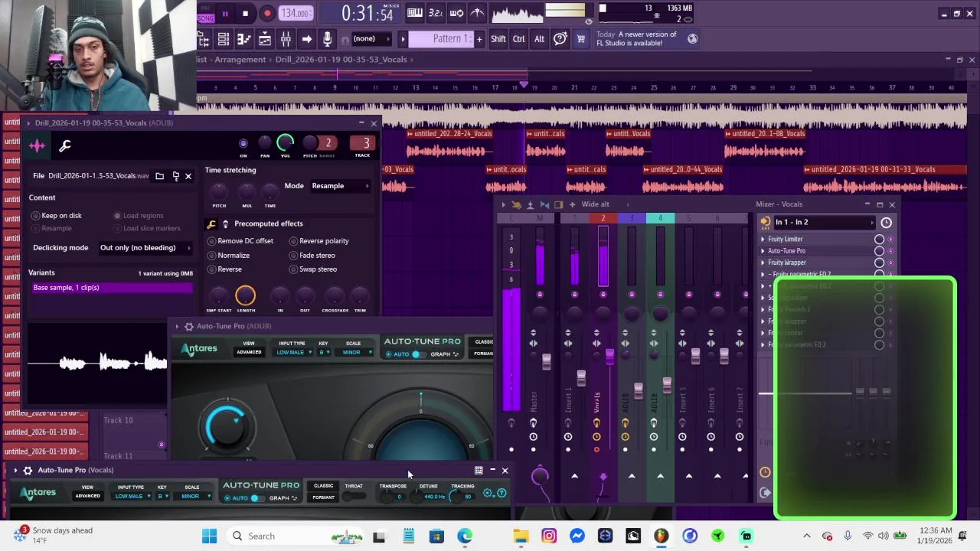Image resolution: width=980 pixels, height=551 pixels.
Task: Click the mixer latency clock icon
Action: (886, 223)
